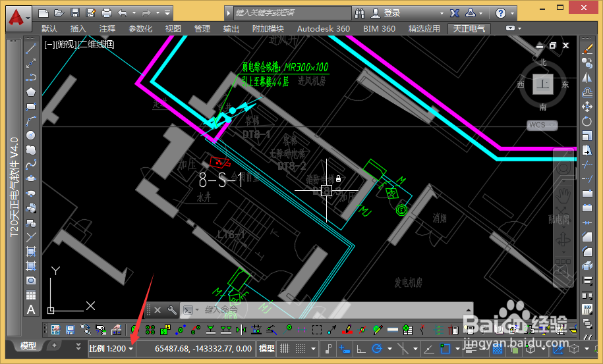
Task: Open the redo history dropdown arrow
Action: coord(158,13)
